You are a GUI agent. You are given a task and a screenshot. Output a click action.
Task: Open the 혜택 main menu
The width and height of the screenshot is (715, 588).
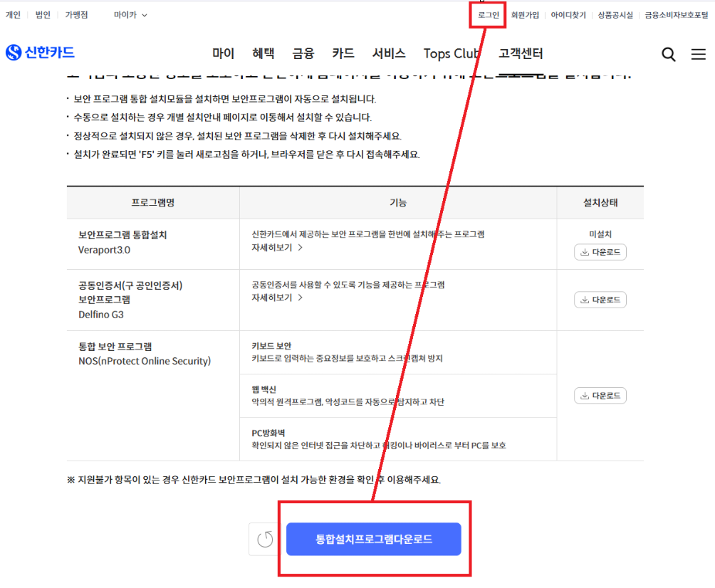coord(263,53)
